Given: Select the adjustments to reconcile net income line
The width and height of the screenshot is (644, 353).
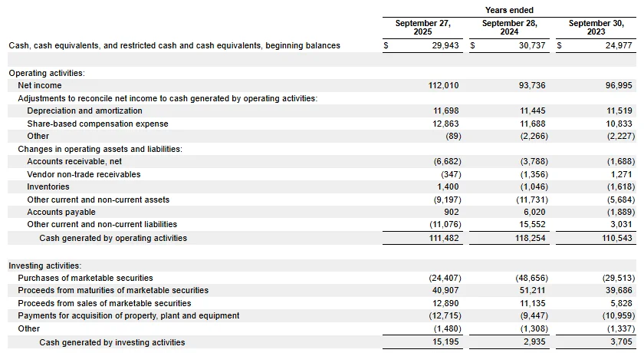Looking at the screenshot, I should point(168,99).
